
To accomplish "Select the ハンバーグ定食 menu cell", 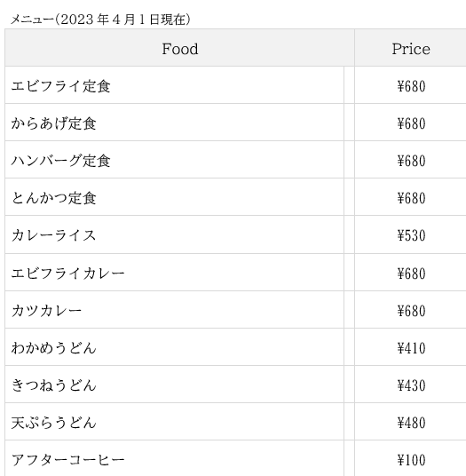I will [175, 160].
